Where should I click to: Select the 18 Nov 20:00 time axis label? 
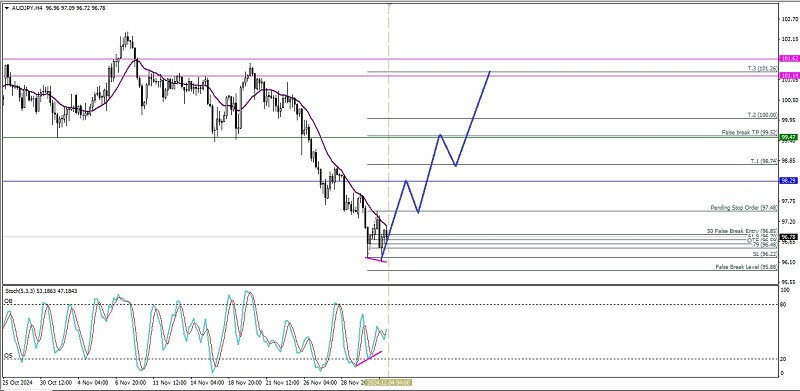click(245, 382)
